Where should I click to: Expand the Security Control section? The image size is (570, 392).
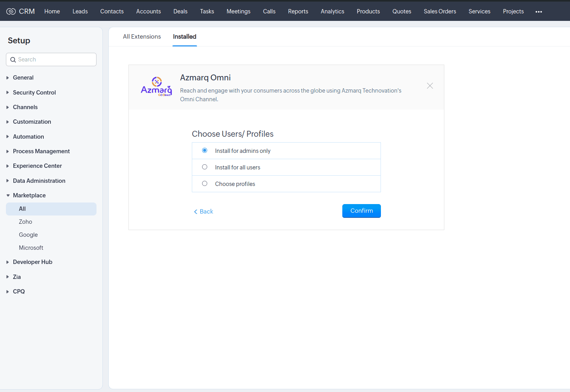34,93
